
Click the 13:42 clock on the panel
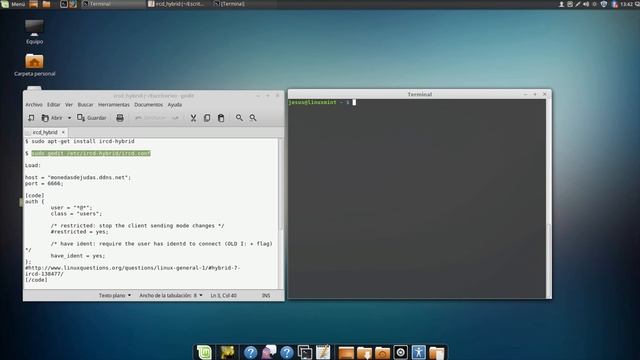(627, 4)
